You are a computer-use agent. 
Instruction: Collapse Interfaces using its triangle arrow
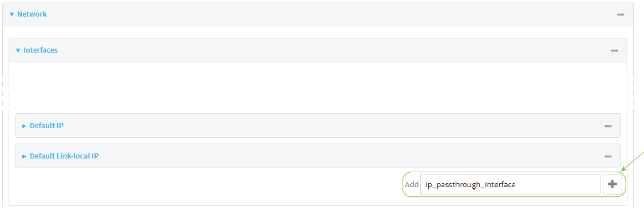(x=18, y=50)
